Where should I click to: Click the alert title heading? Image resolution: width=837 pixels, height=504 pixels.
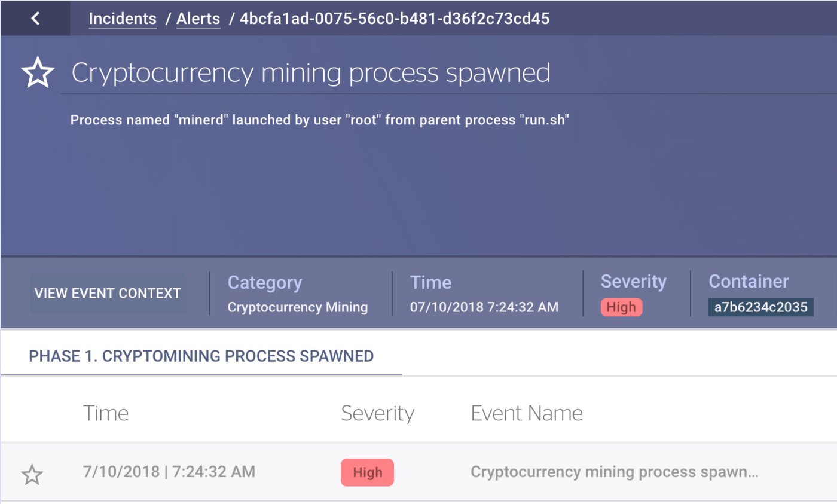click(x=311, y=73)
